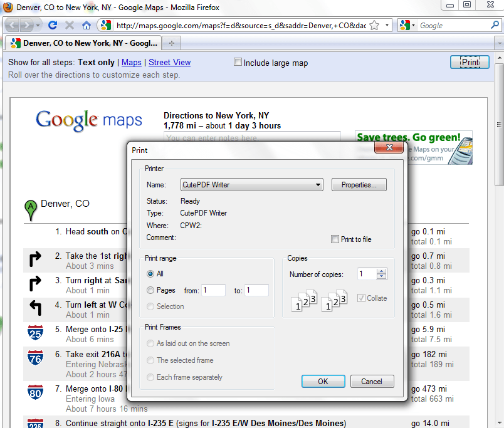This screenshot has width=504, height=428.
Task: Expand the URL bar history dropdown arrow
Action: coord(387,26)
